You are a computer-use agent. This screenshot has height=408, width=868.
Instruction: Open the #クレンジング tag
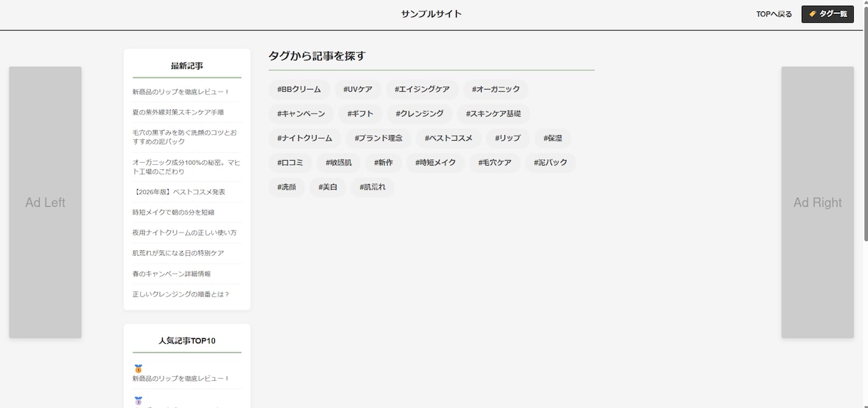420,114
